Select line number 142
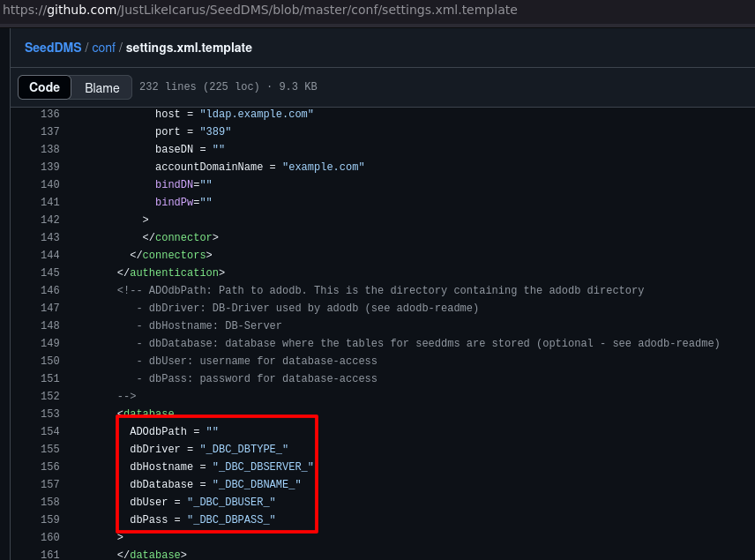 [50, 220]
